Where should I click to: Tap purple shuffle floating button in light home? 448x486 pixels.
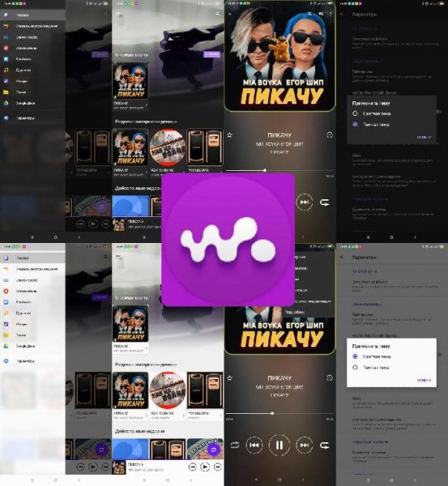213,450
